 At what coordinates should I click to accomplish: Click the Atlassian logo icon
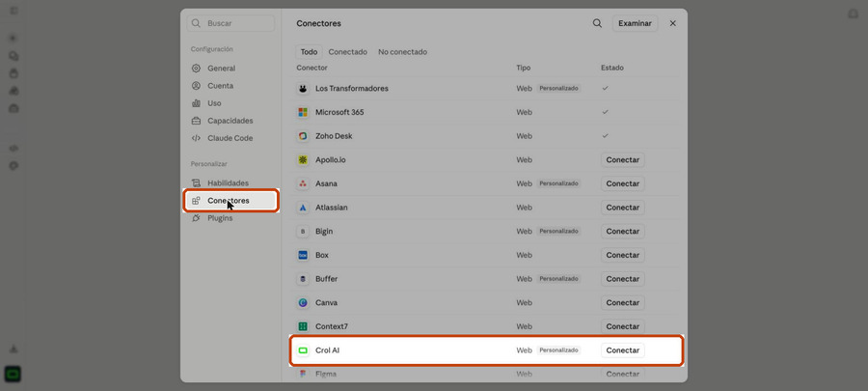303,208
